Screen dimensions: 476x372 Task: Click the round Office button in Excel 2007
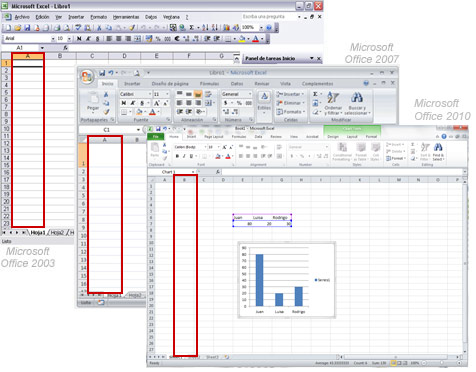[87, 77]
